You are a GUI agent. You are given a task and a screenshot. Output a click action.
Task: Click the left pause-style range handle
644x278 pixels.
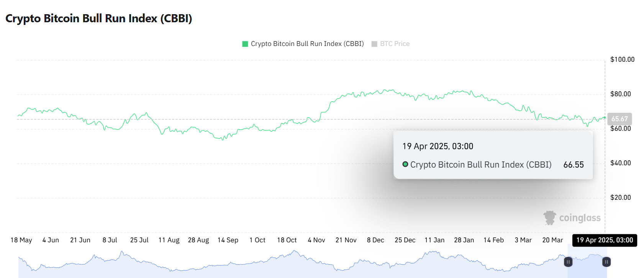pos(568,262)
